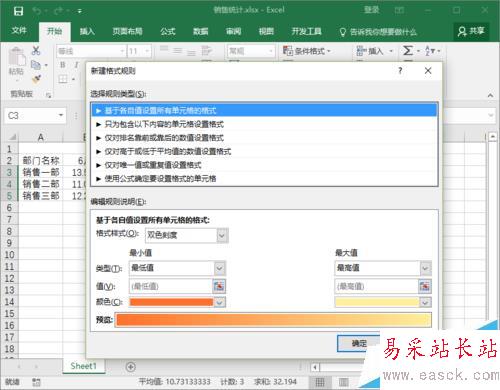The height and width of the screenshot is (390, 500).
Task: Open the View ribbon tab
Action: pyautogui.click(x=266, y=31)
